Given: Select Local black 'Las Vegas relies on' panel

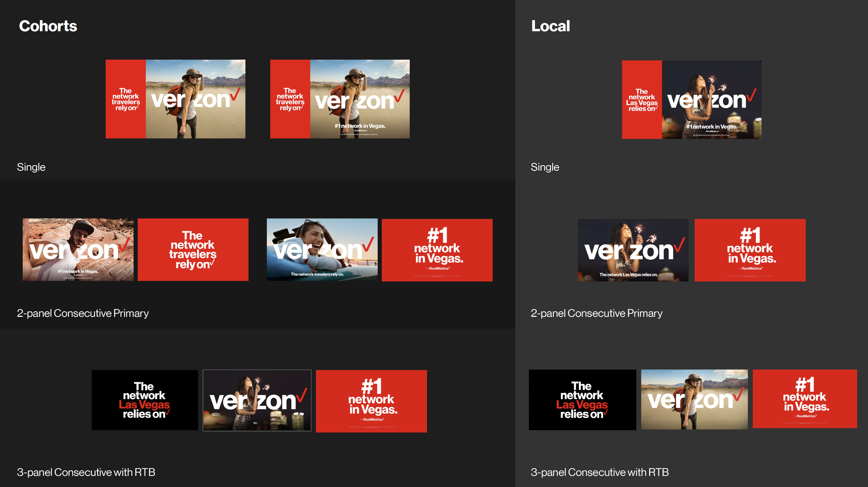Looking at the screenshot, I should pyautogui.click(x=582, y=400).
